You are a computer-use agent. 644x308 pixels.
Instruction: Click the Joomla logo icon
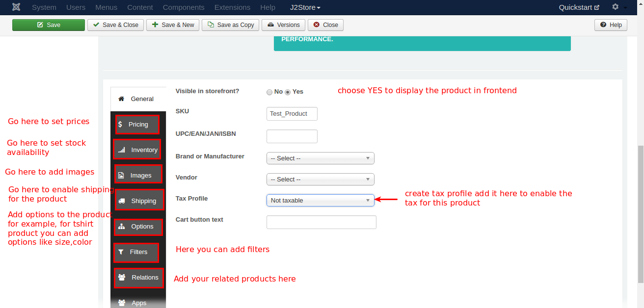[17, 7]
